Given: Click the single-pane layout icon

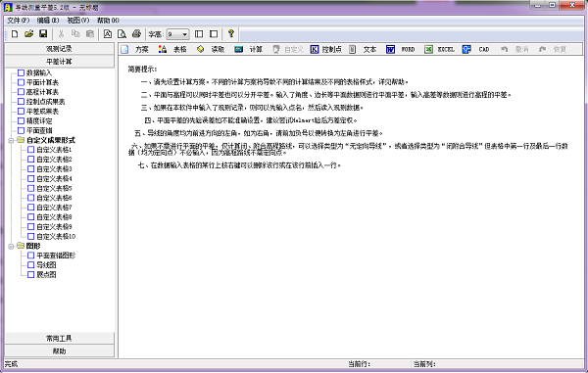Looking at the screenshot, I should [214, 34].
